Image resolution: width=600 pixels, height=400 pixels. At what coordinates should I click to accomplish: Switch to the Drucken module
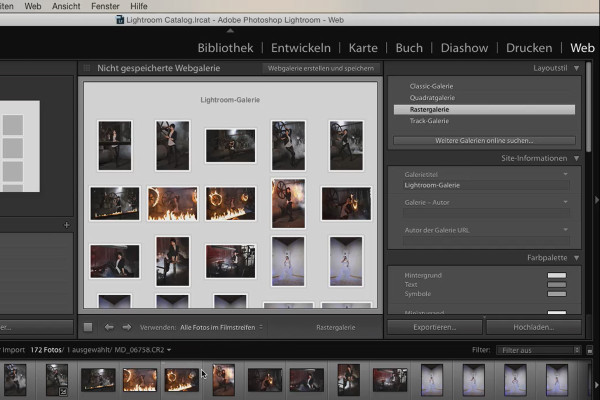coord(529,48)
